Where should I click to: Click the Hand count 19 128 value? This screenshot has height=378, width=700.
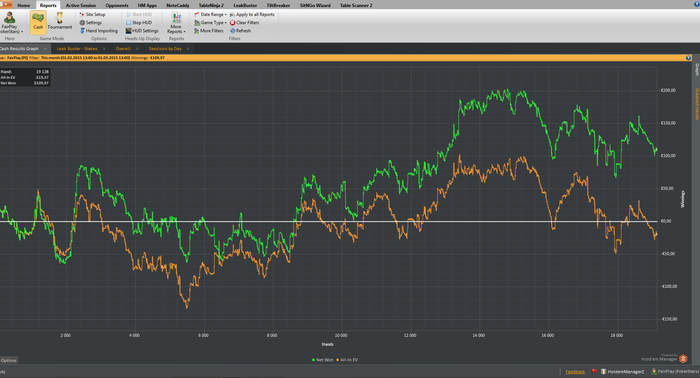[42, 71]
